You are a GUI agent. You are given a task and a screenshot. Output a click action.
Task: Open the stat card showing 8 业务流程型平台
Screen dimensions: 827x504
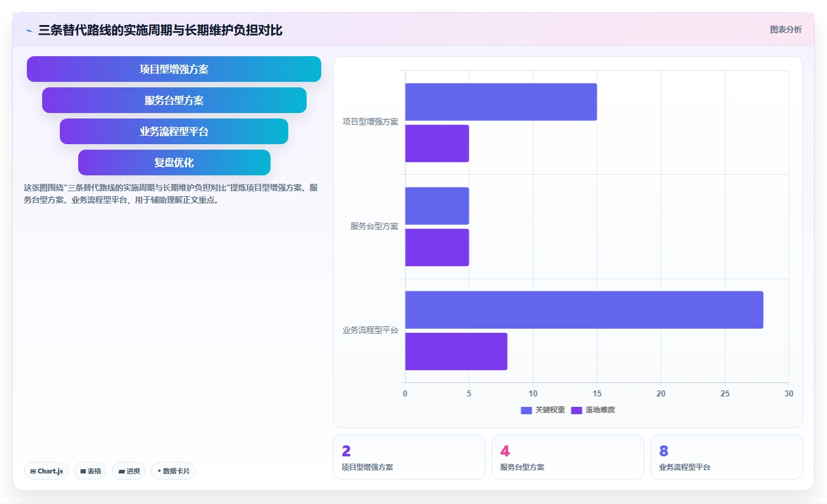click(727, 457)
